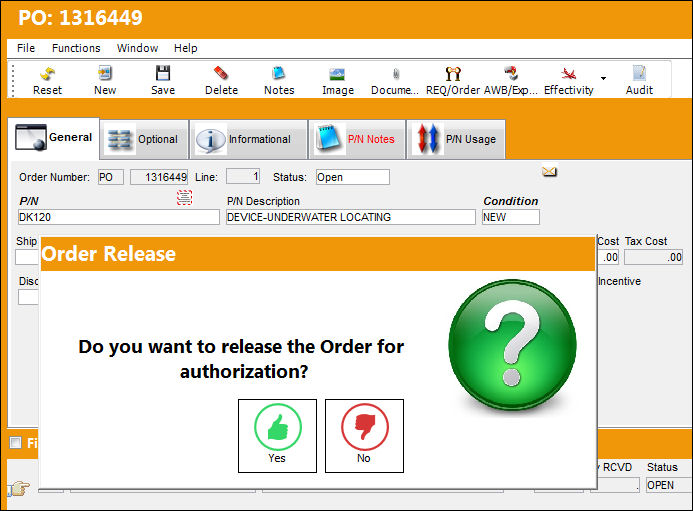Open AWB/Exp toolbar icon

click(511, 80)
